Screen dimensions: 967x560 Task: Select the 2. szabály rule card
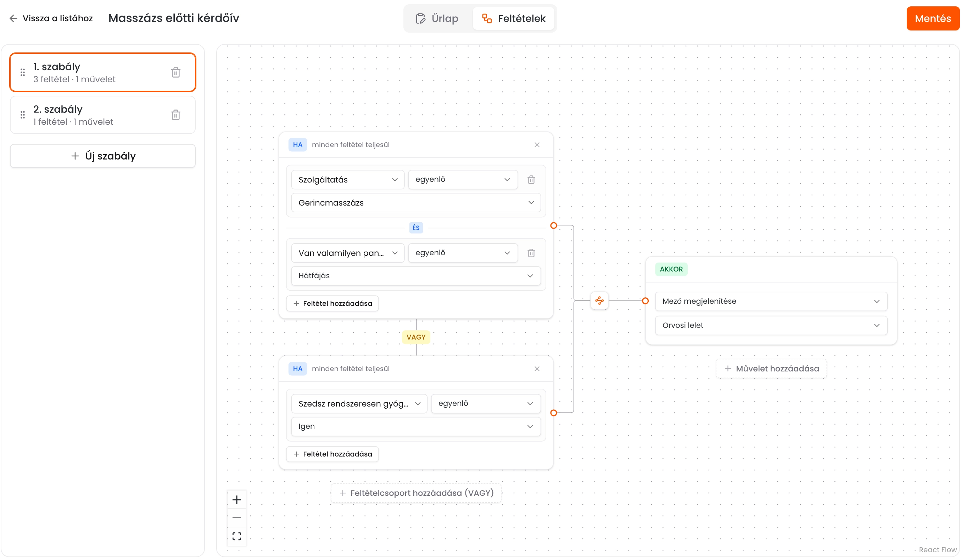(x=103, y=115)
